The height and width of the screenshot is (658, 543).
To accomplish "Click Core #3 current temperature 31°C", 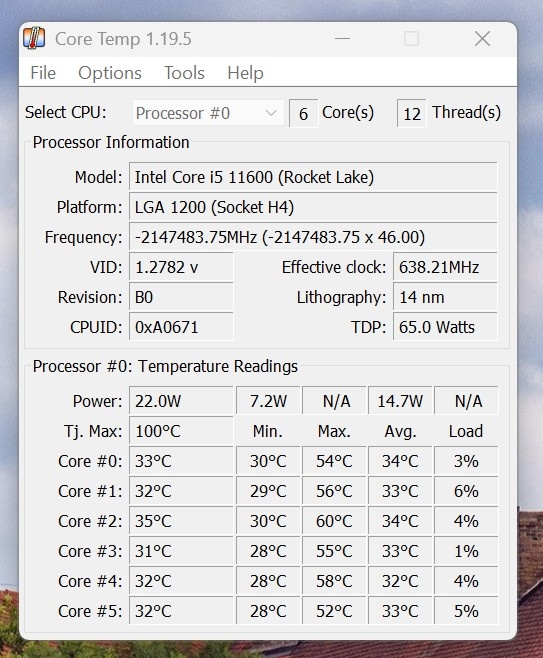I will click(x=181, y=551).
